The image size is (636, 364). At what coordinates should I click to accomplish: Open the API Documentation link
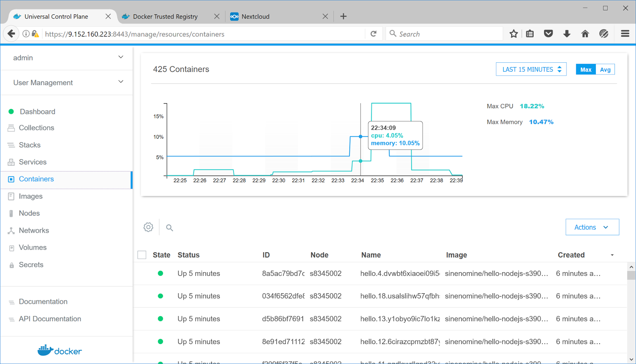(x=50, y=319)
